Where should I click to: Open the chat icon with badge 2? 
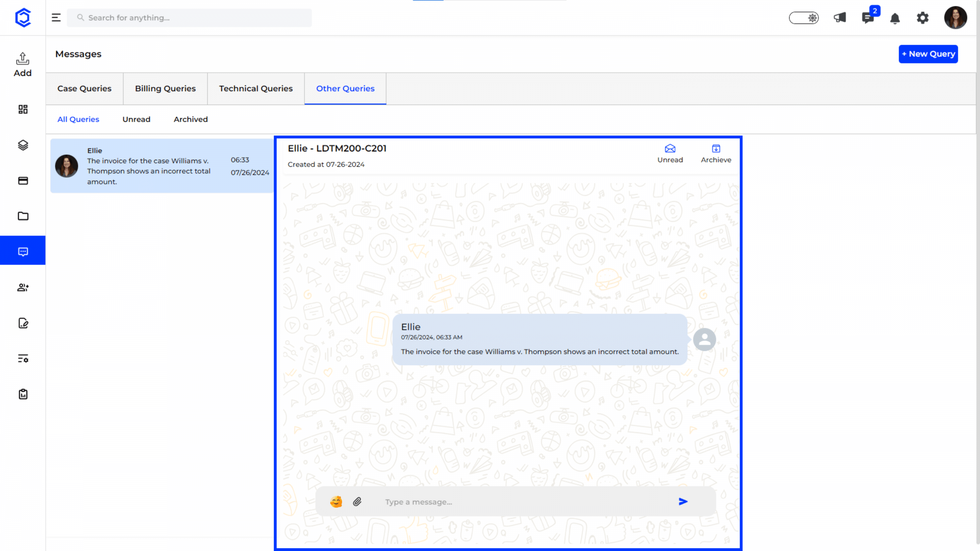click(868, 18)
